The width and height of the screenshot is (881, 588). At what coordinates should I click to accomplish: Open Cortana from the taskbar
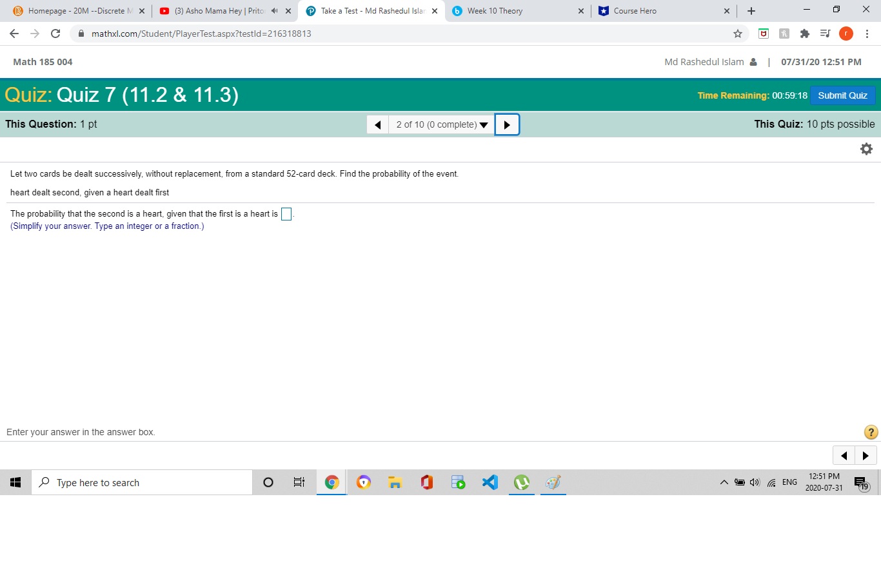tap(268, 482)
